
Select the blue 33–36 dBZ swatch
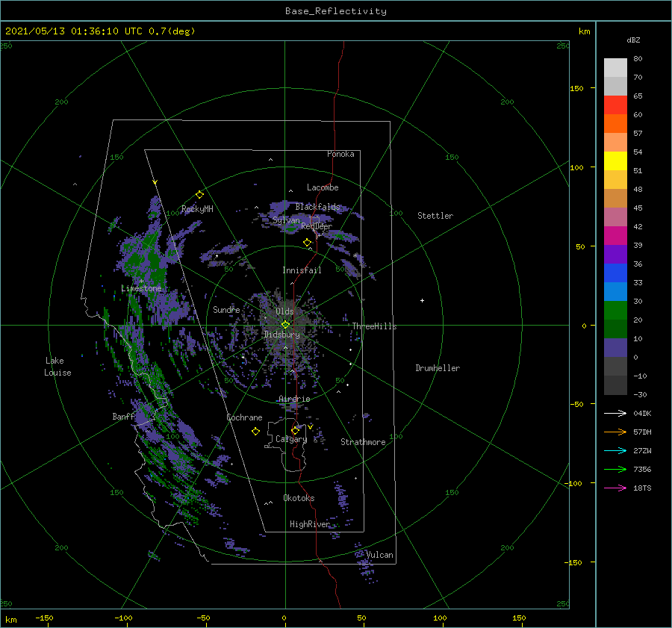pos(615,273)
